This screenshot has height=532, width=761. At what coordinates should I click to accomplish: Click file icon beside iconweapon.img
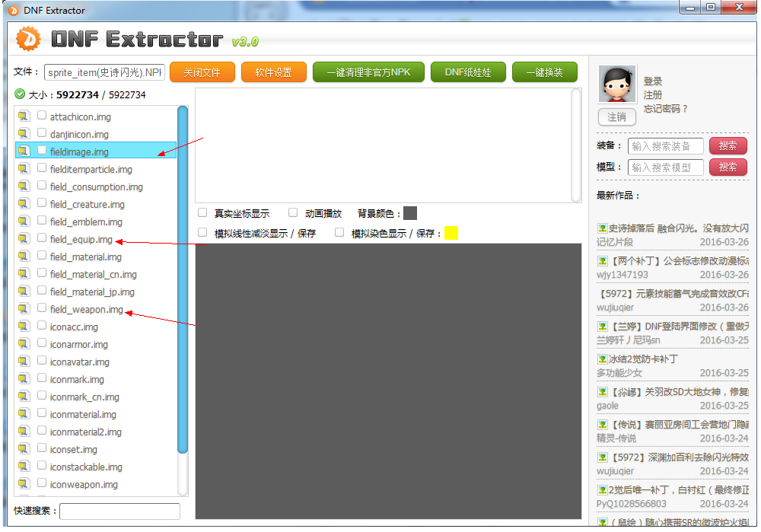click(24, 484)
